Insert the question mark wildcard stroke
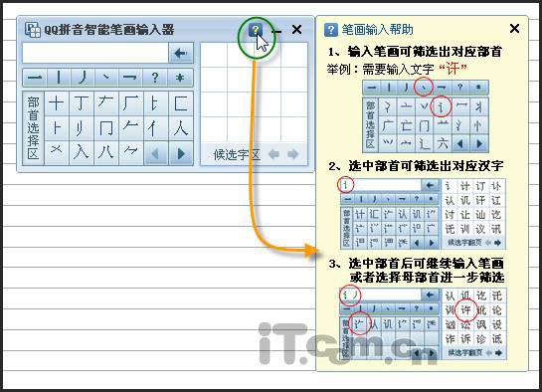The width and height of the screenshot is (542, 392). [x=155, y=78]
